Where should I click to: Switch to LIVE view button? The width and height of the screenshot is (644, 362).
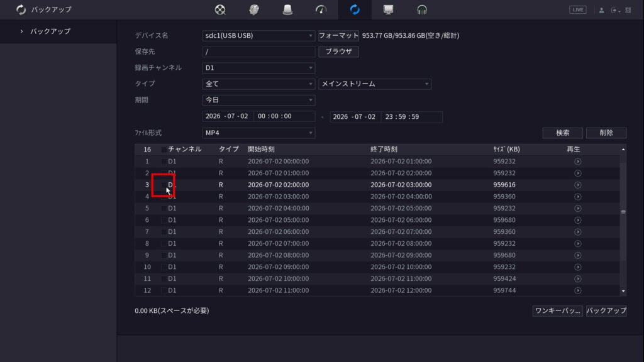577,10
